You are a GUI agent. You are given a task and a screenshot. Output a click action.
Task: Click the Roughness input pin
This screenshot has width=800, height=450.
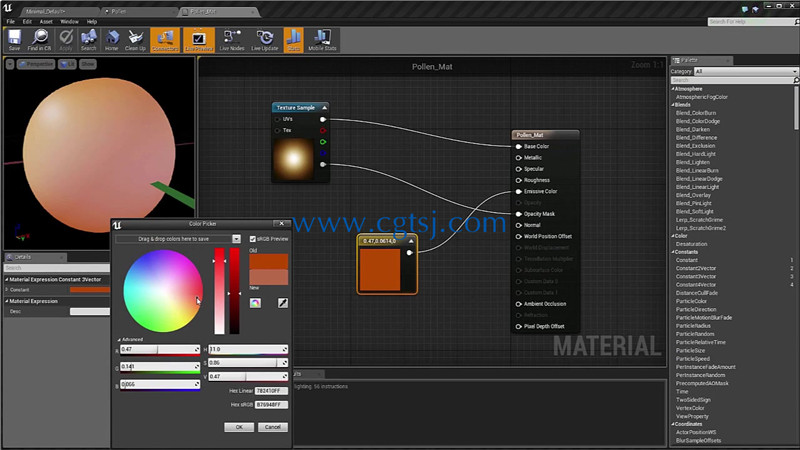click(518, 180)
